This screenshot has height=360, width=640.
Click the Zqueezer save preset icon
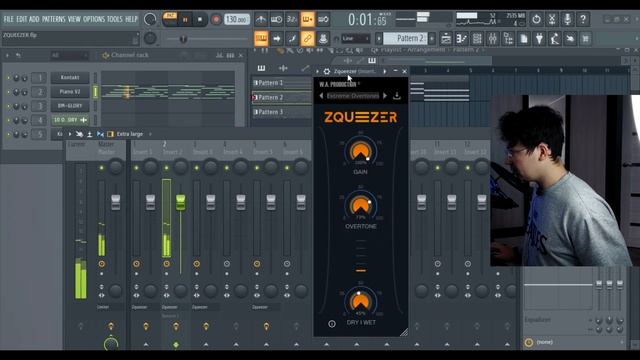point(397,96)
